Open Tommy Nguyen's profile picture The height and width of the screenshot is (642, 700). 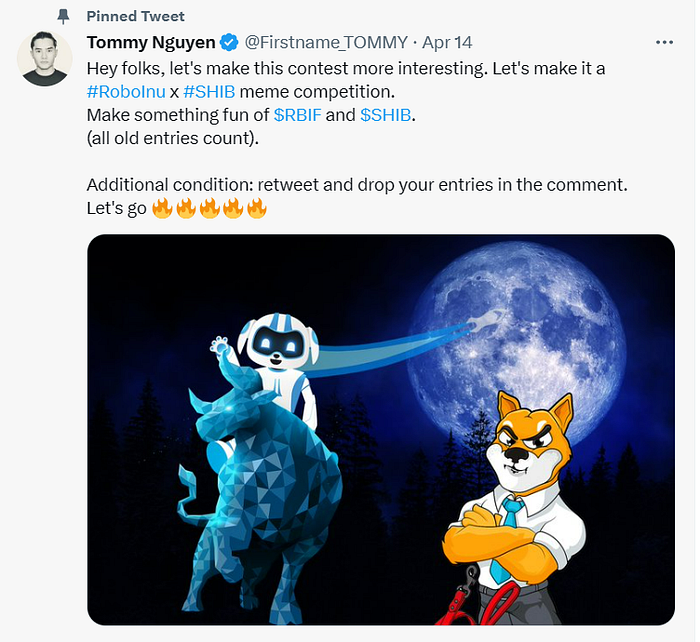tap(45, 58)
